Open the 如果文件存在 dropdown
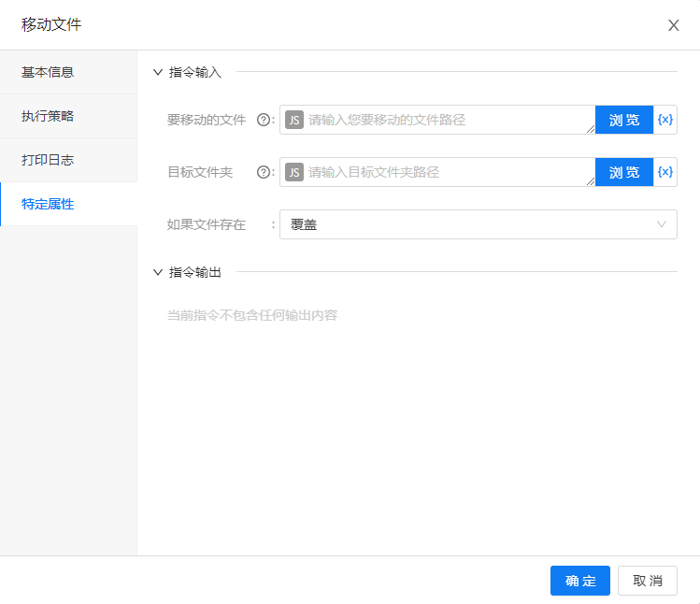Image resolution: width=700 pixels, height=604 pixels. 478,224
